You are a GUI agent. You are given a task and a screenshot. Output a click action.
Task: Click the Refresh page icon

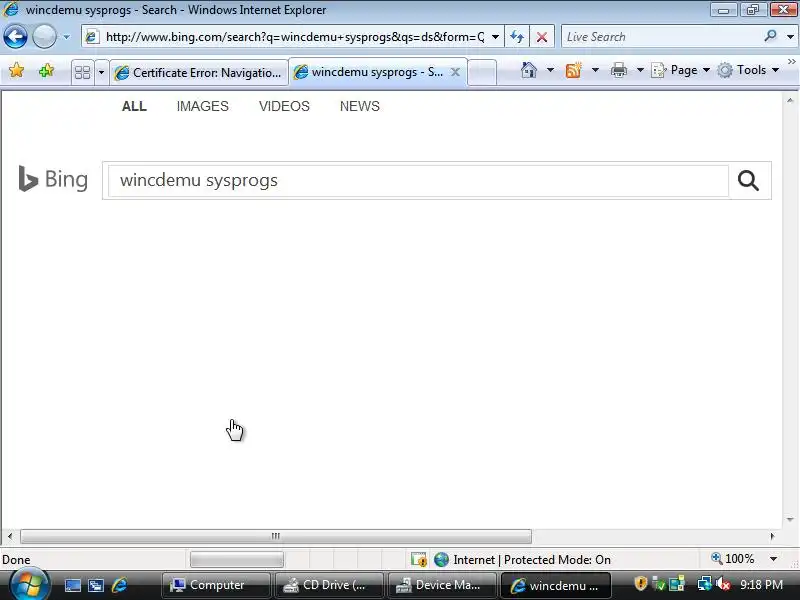517,37
